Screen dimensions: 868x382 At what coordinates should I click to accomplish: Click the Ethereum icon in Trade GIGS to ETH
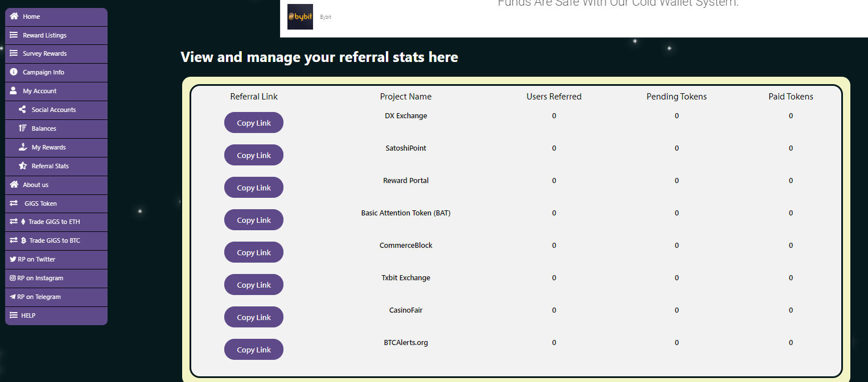click(x=23, y=222)
